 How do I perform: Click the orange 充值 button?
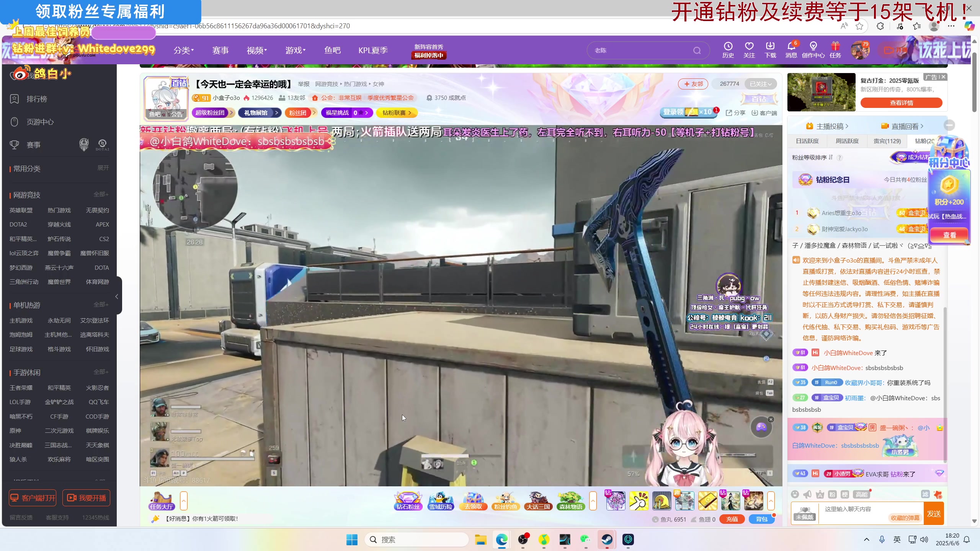point(732,519)
